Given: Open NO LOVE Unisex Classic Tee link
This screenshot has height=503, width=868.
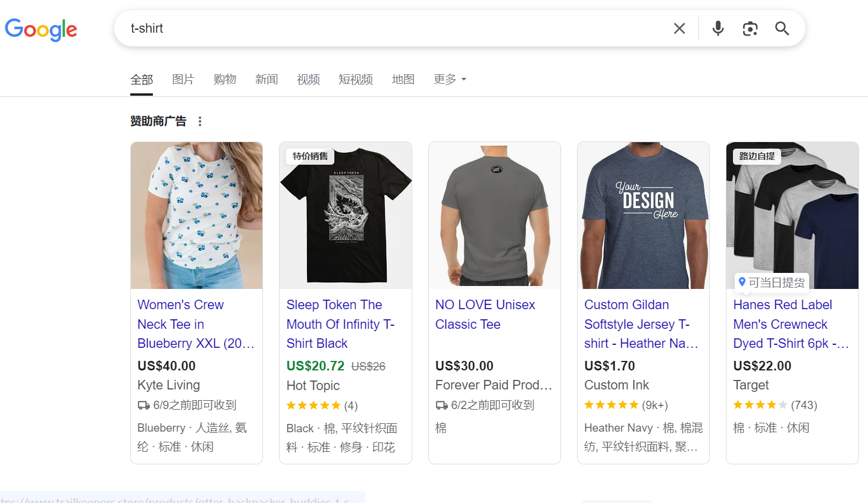Looking at the screenshot, I should [x=485, y=315].
